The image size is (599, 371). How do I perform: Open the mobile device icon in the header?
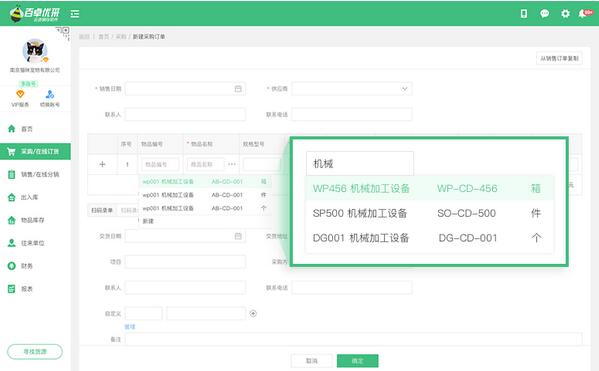524,14
